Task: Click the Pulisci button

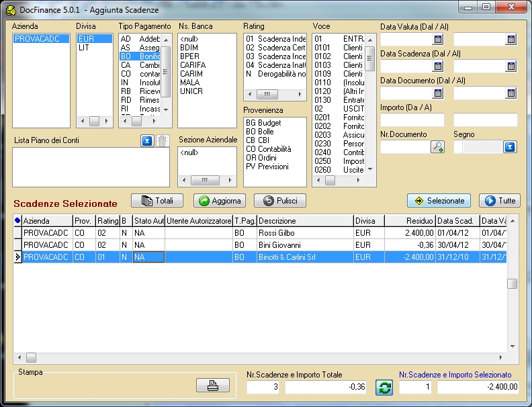Action: coord(280,201)
